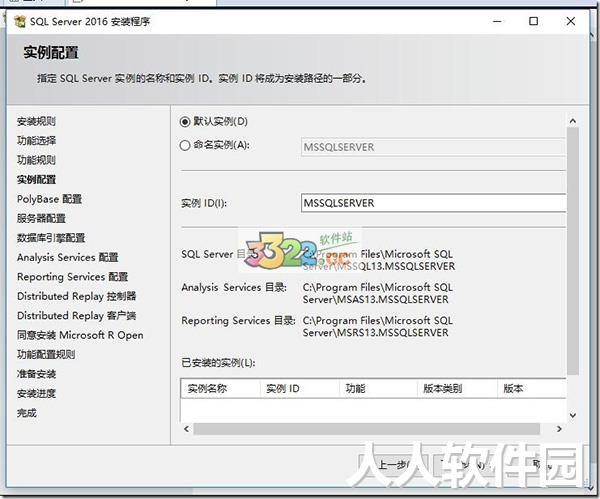Viewport: 600px width, 499px height.
Task: Click the vertical scrollbar thumb
Action: point(573,251)
